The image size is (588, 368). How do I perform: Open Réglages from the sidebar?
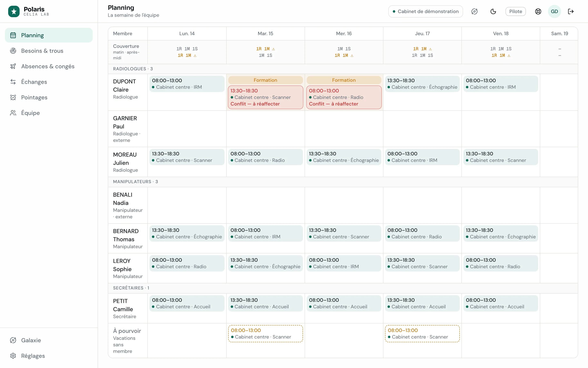[49, 356]
